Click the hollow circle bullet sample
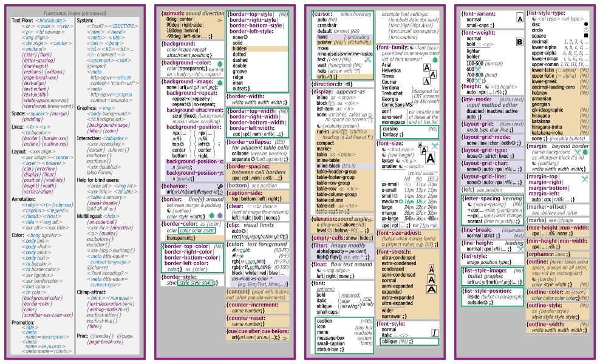Image resolution: width=600 pixels, height=364 pixels. point(586,30)
